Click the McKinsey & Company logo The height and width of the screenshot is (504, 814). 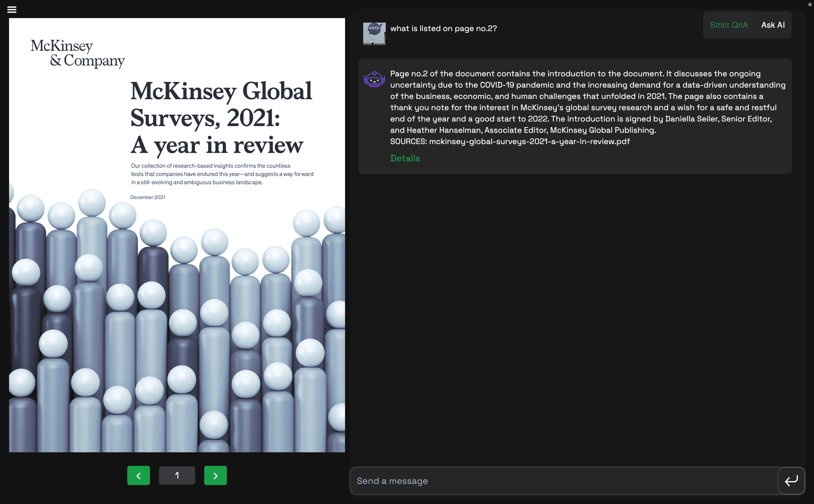(x=78, y=53)
